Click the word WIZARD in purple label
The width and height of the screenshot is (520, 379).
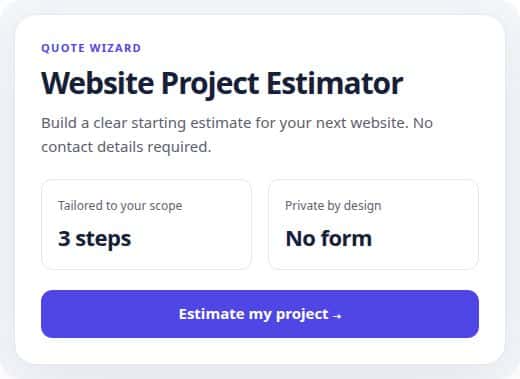tap(115, 48)
